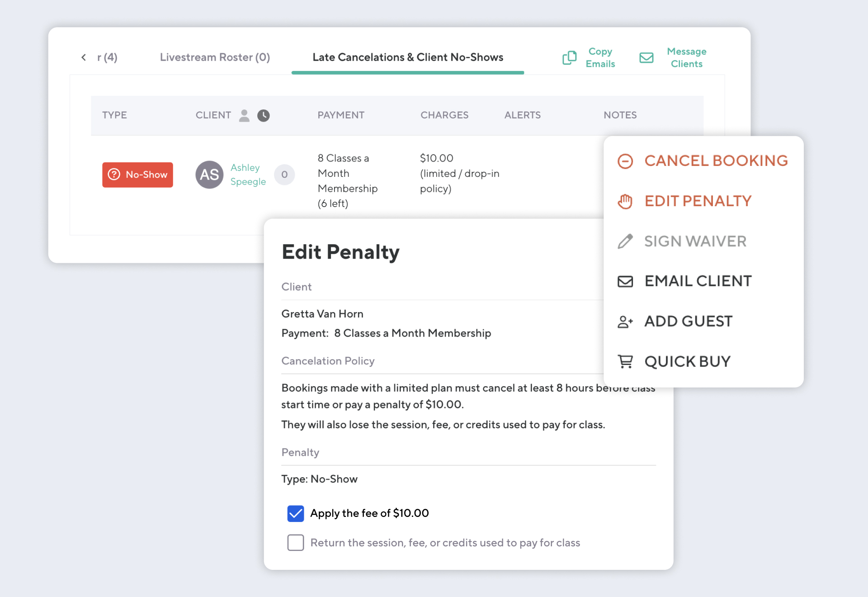Click the Cancel Booking minus-circle icon
Screen dimensions: 868x597
point(625,161)
